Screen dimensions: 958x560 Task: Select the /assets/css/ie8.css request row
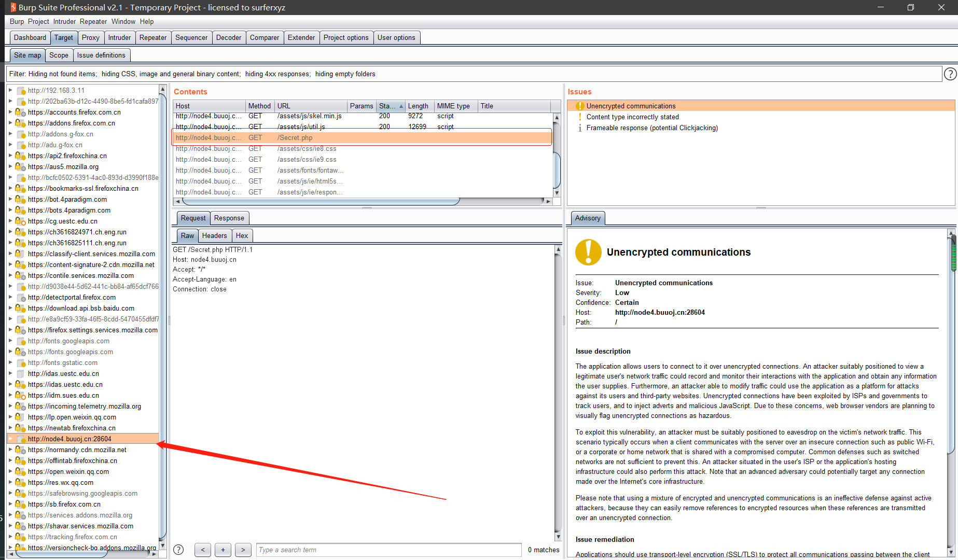[362, 149]
